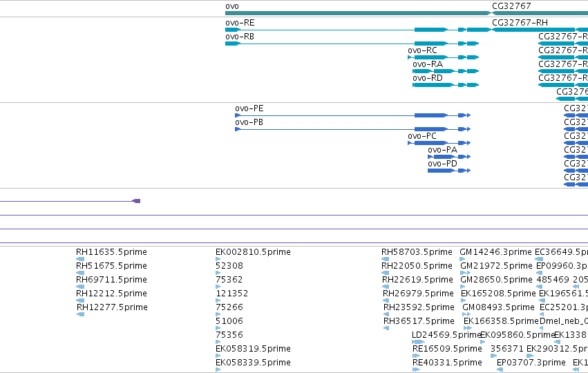Screen dimensions: 588x373
Task: Select the EK058319.5prime EST label
Action: pyautogui.click(x=253, y=349)
